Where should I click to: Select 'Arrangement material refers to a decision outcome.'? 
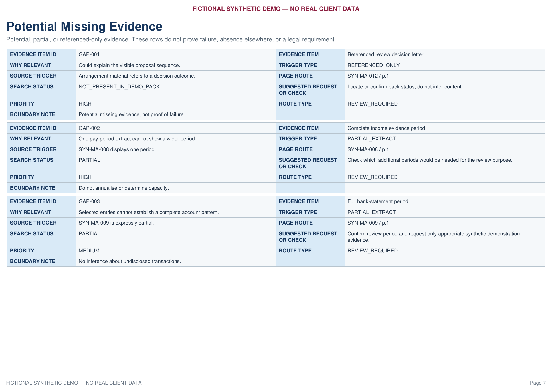coord(137,76)
